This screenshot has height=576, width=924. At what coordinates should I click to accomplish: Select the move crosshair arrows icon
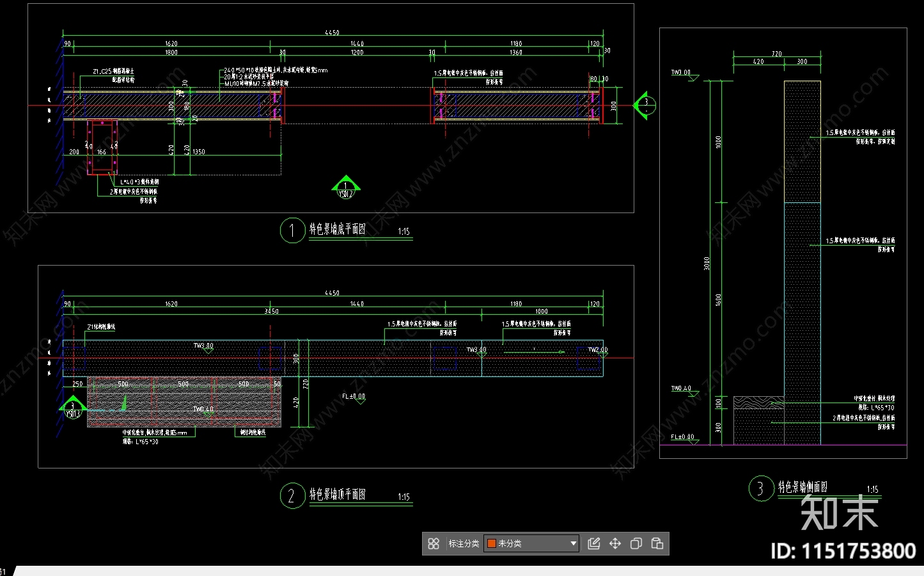point(615,543)
